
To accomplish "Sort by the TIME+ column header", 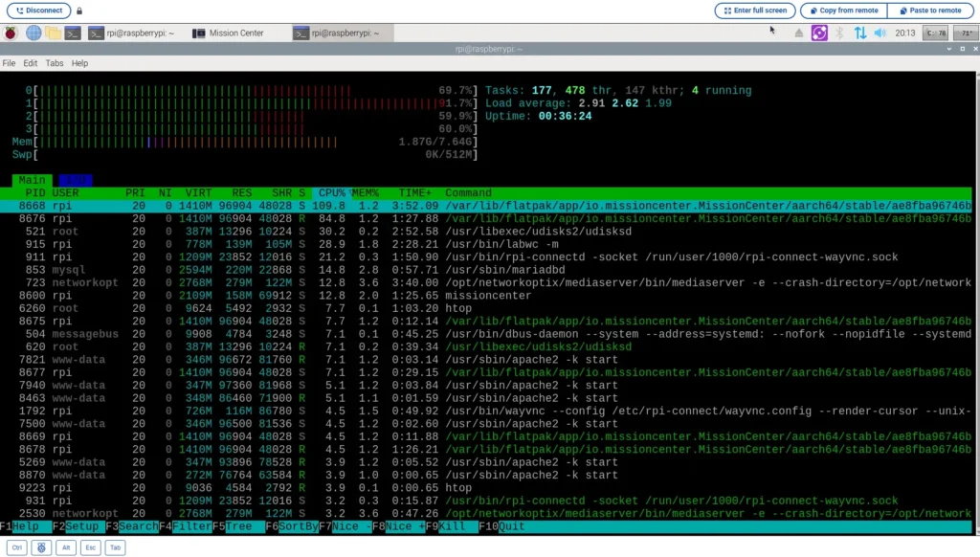I will coord(415,193).
